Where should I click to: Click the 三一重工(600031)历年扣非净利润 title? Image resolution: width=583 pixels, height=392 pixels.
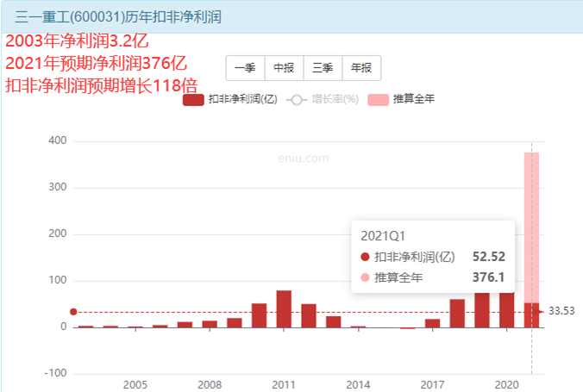click(118, 17)
